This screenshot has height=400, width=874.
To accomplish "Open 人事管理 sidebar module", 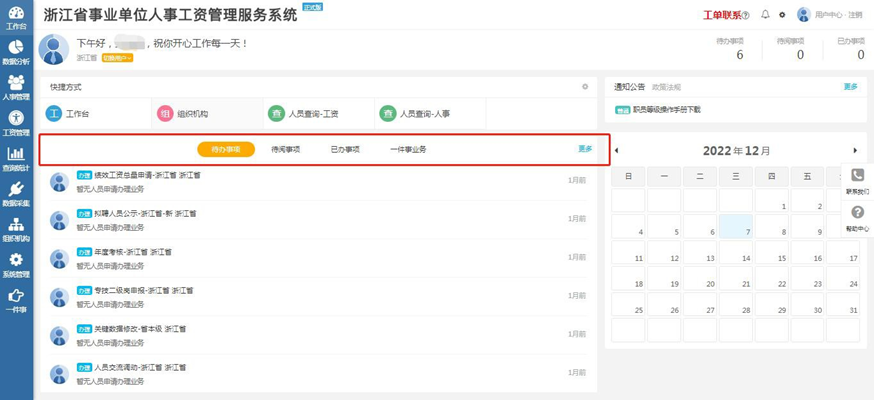I will click(16, 88).
